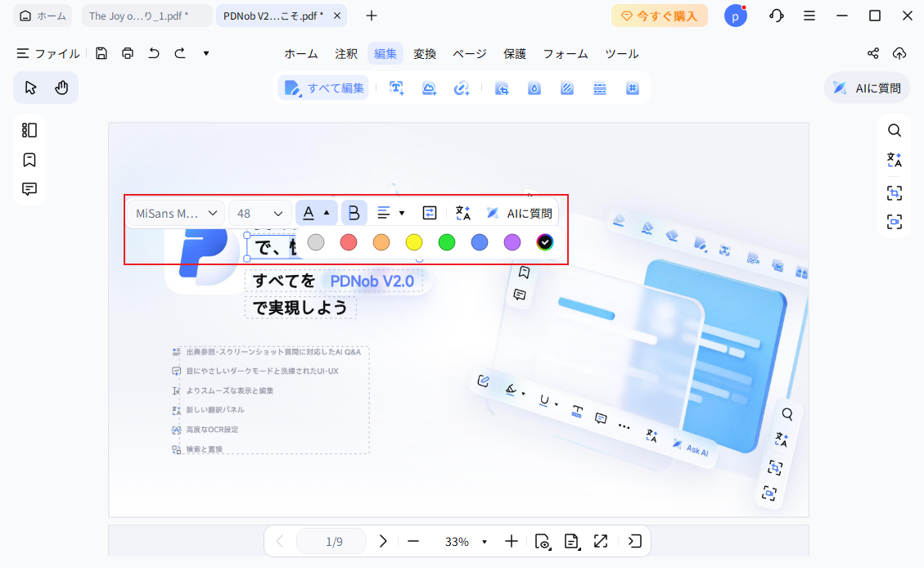Select the Add Image tool
The image size is (924, 568).
[x=429, y=88]
